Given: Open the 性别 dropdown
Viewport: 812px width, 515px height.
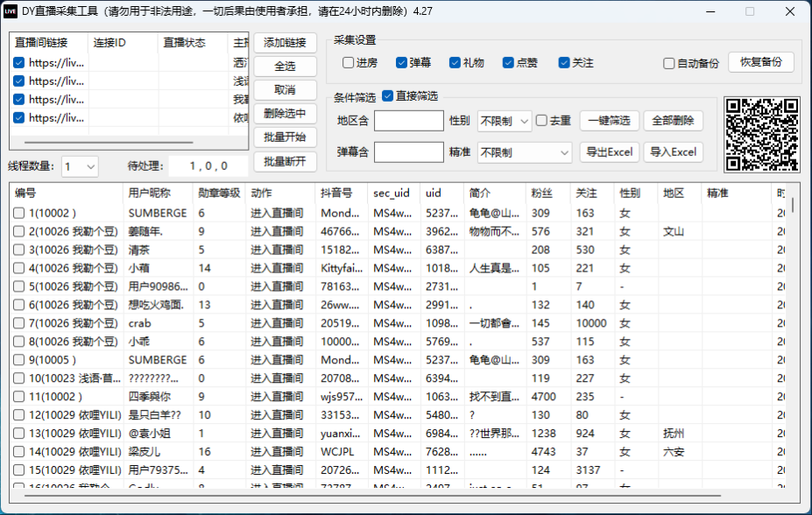Looking at the screenshot, I should (505, 121).
